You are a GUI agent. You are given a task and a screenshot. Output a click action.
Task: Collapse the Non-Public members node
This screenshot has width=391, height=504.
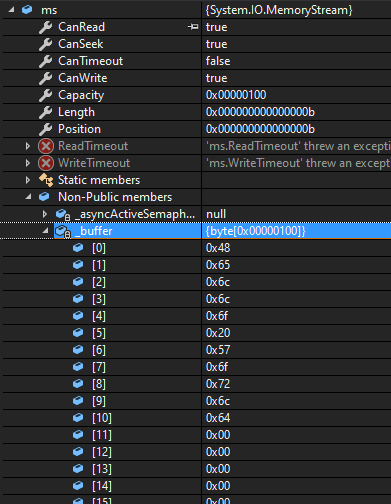pos(29,197)
